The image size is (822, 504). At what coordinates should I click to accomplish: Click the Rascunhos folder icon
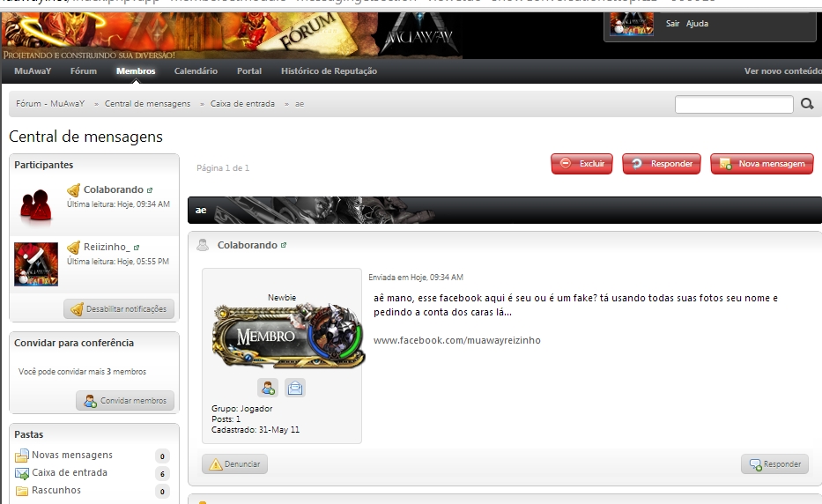coord(22,491)
